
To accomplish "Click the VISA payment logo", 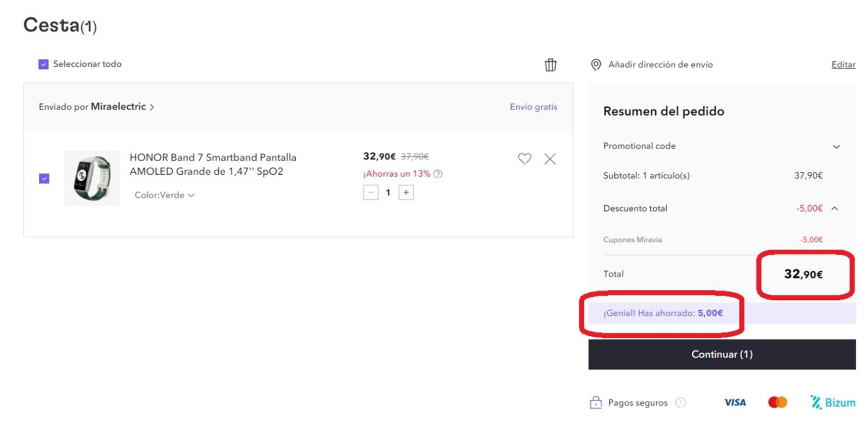I will (x=735, y=403).
